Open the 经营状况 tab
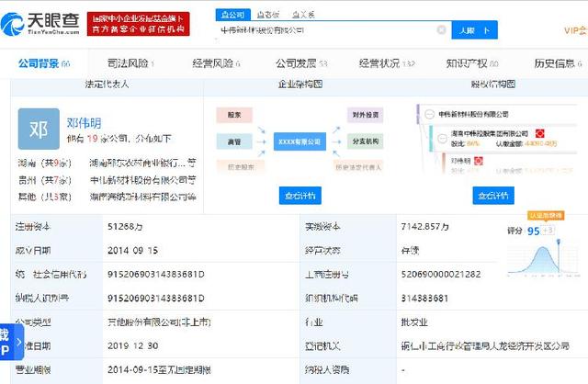Screen dimensions: 588x384 387,63
